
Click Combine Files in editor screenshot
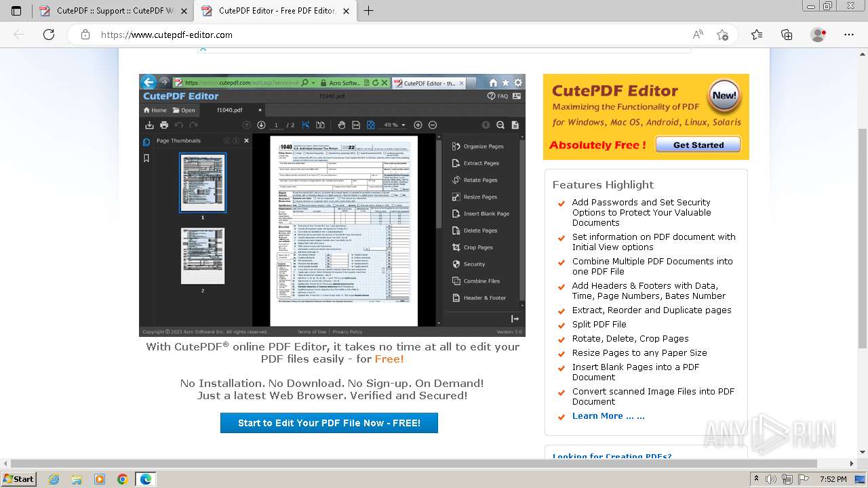475,281
